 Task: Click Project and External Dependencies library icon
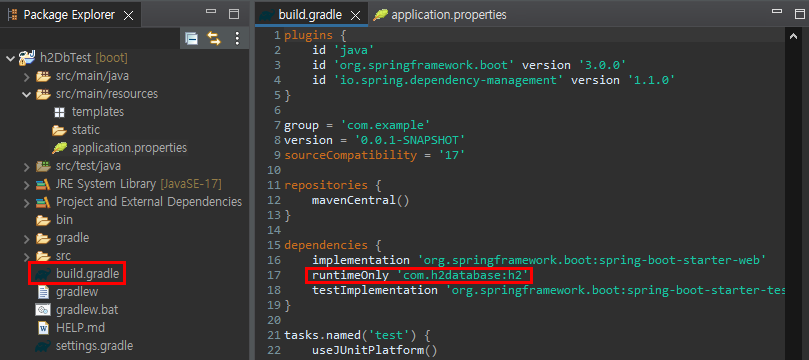tap(43, 202)
